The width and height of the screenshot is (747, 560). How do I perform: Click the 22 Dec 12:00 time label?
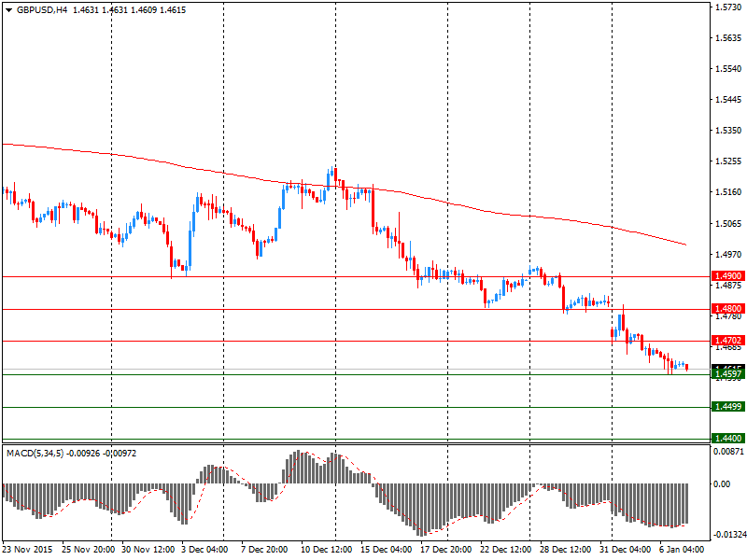(x=505, y=550)
